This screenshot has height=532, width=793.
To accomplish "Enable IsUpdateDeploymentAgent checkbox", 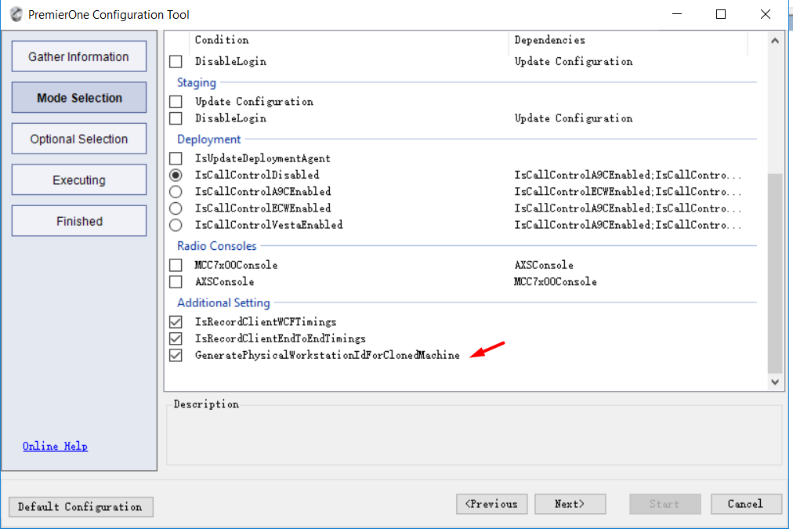I will point(176,158).
